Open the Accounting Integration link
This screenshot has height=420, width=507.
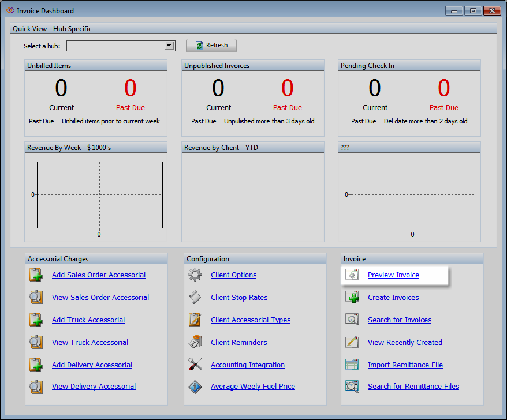(248, 365)
